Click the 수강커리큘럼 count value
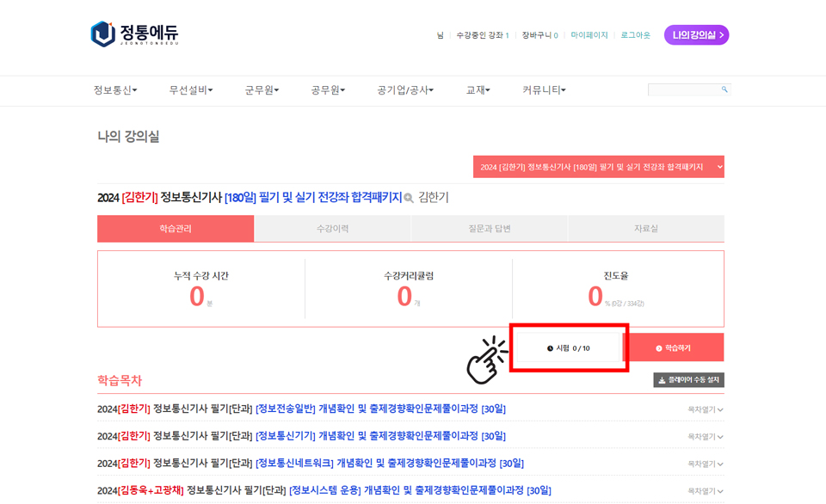 [404, 296]
